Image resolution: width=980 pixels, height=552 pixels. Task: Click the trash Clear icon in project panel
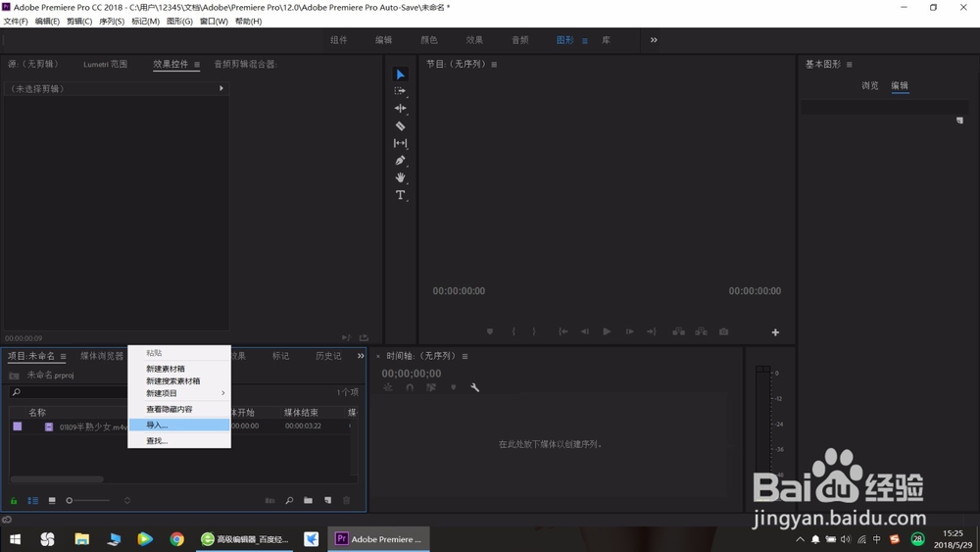click(346, 501)
